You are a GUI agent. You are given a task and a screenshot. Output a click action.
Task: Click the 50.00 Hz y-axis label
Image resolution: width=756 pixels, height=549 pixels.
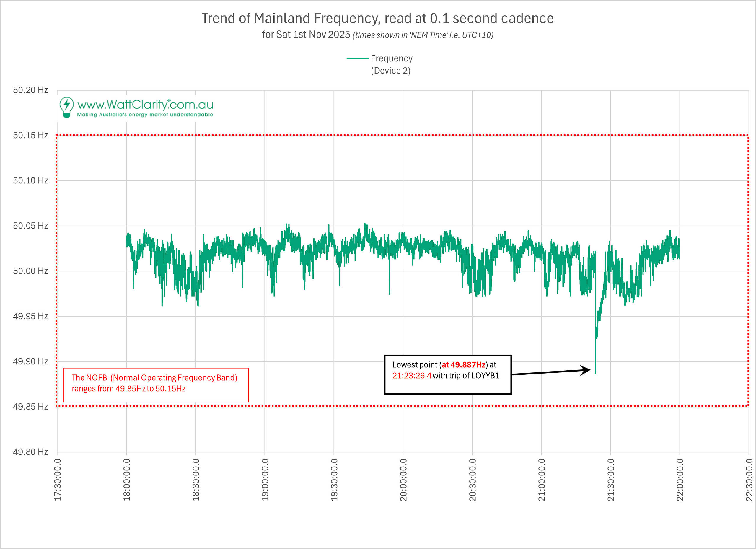[x=30, y=271]
